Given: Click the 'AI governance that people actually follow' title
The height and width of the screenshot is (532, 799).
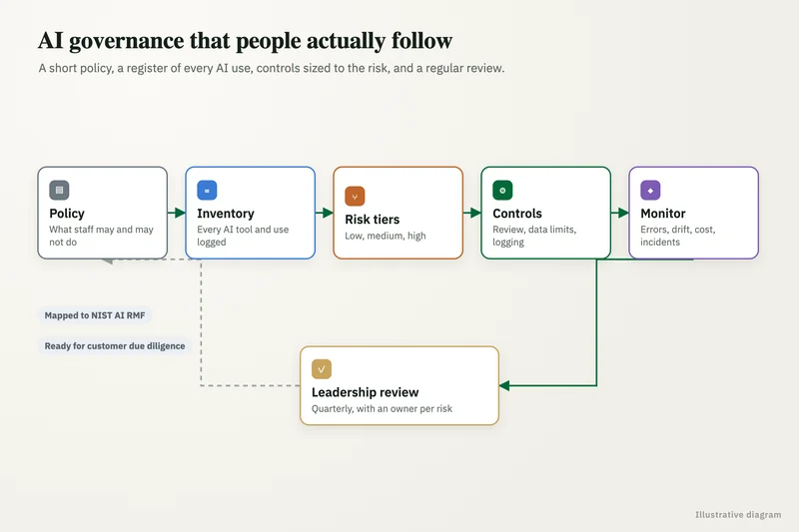Looking at the screenshot, I should (x=245, y=41).
